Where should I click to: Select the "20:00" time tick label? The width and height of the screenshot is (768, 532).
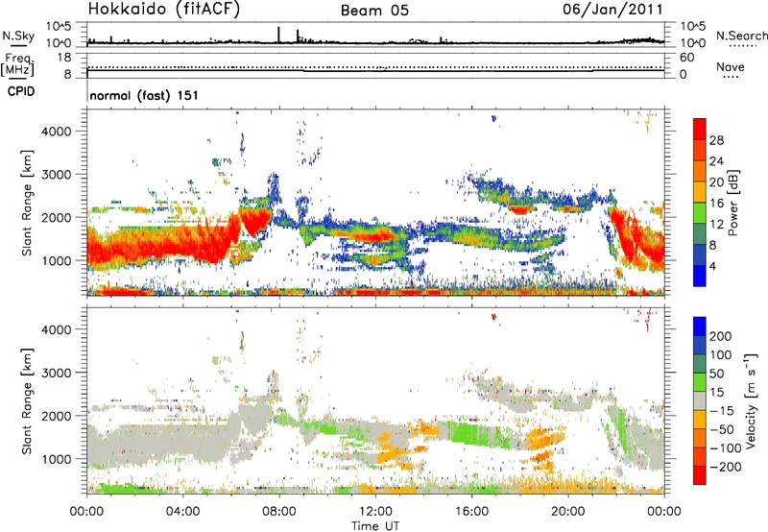[x=567, y=512]
